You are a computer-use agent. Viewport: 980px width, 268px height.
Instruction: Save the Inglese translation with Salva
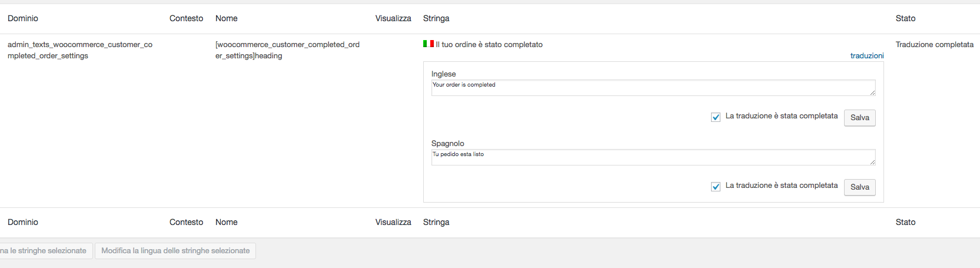tap(859, 118)
